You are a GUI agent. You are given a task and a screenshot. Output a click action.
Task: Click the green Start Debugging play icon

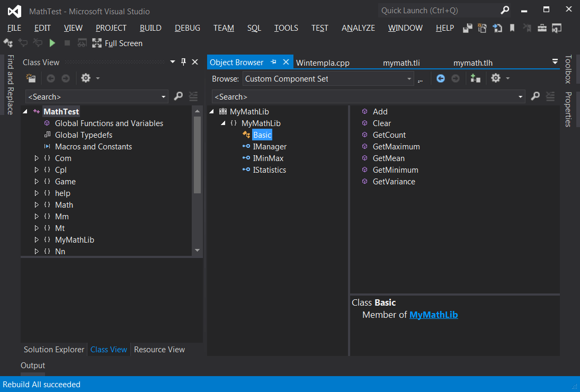point(52,43)
